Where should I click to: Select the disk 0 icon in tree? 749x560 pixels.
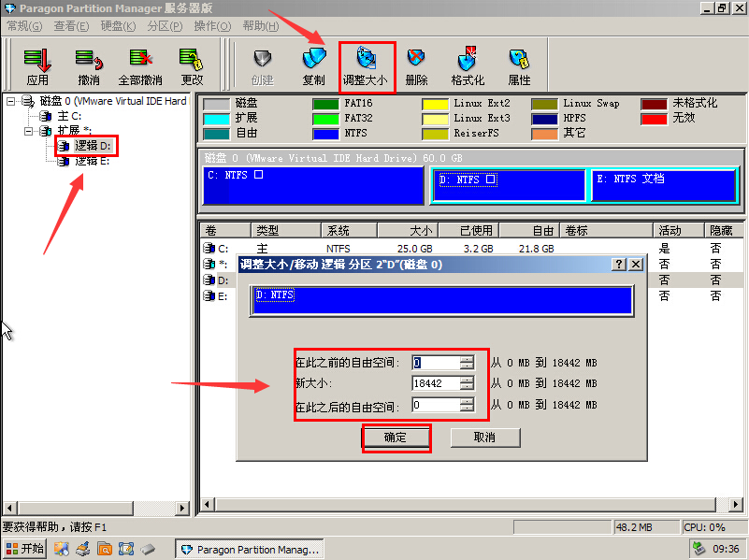tap(28, 101)
